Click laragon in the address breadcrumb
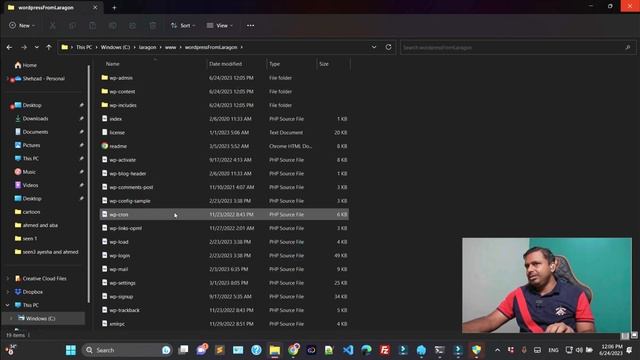The height and width of the screenshot is (360, 640). pos(147,47)
